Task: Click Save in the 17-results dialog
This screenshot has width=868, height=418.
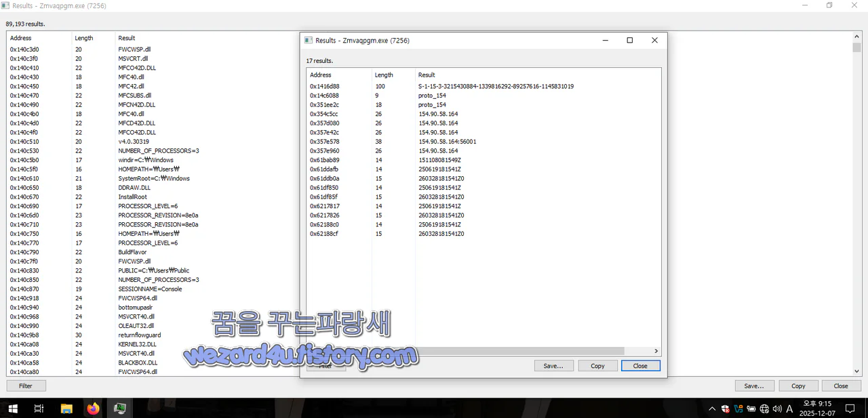Action: [553, 365]
